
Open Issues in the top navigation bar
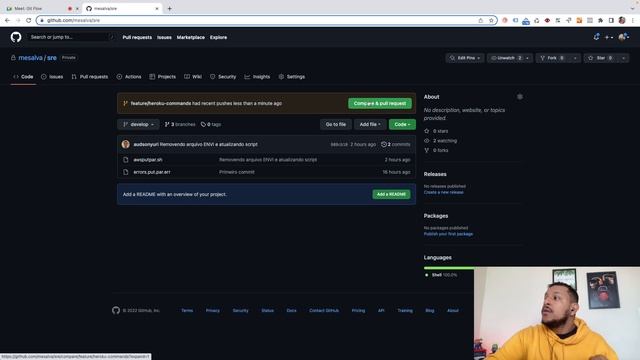(x=164, y=37)
